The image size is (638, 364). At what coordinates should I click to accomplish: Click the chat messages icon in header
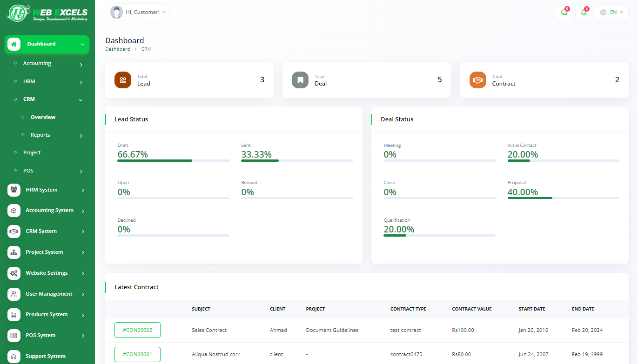tap(564, 12)
